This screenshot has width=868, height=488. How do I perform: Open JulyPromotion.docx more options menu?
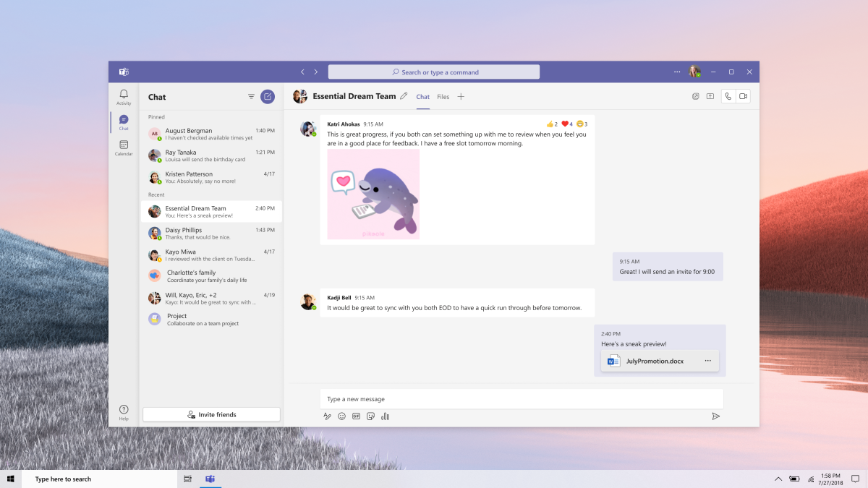click(707, 361)
